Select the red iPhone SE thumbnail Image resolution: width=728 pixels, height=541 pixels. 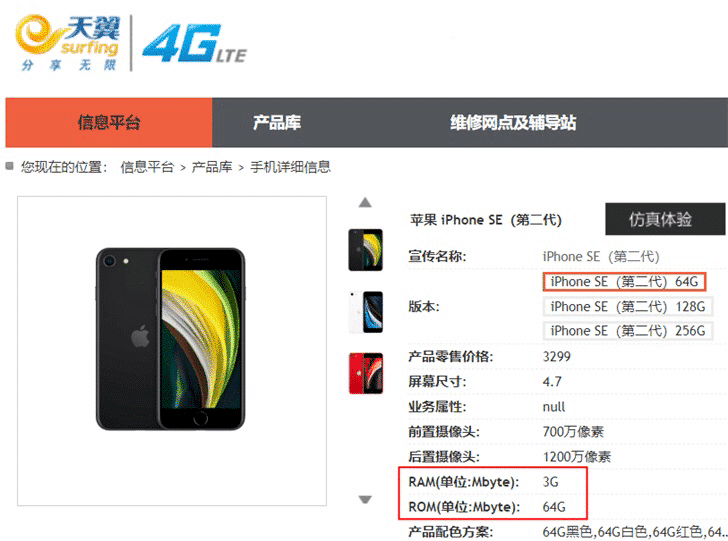[x=366, y=373]
